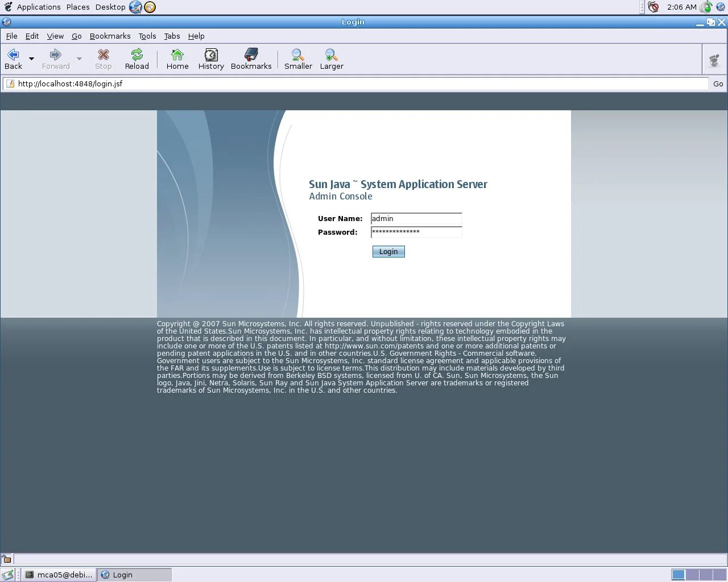
Task: Click the status bar folder icon
Action: 7,559
